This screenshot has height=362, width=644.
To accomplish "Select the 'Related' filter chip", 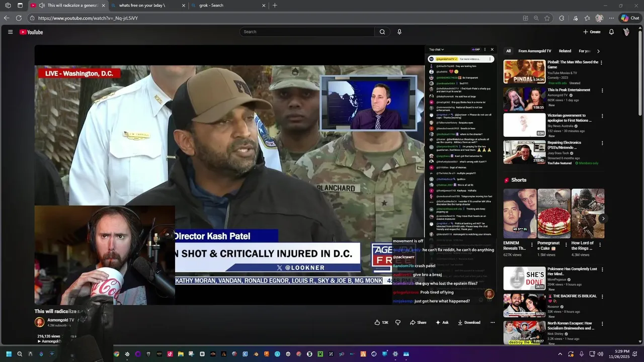I will pyautogui.click(x=565, y=51).
